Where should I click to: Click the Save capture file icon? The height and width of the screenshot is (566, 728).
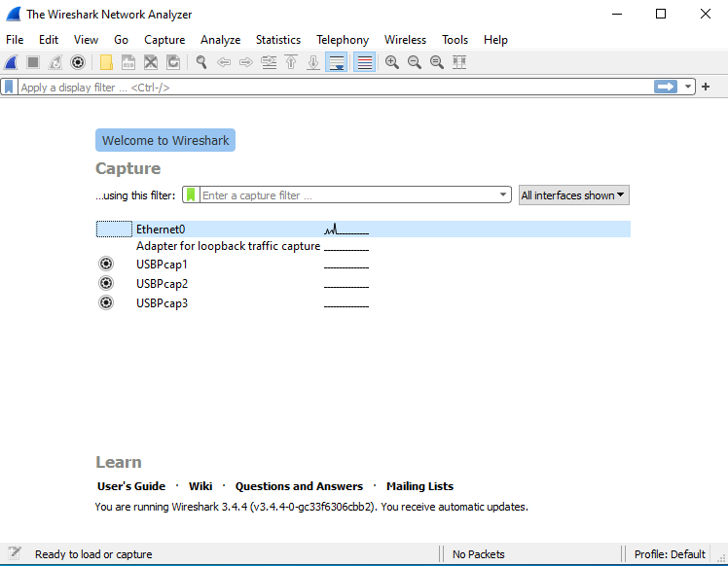coord(128,62)
